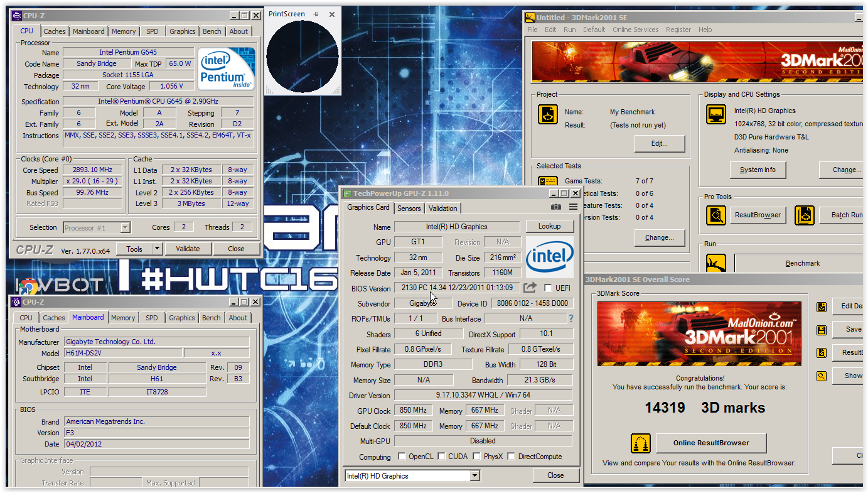Click the "2893.10 MHz" core speed value
Screen dimensions: 868x493
coord(93,170)
